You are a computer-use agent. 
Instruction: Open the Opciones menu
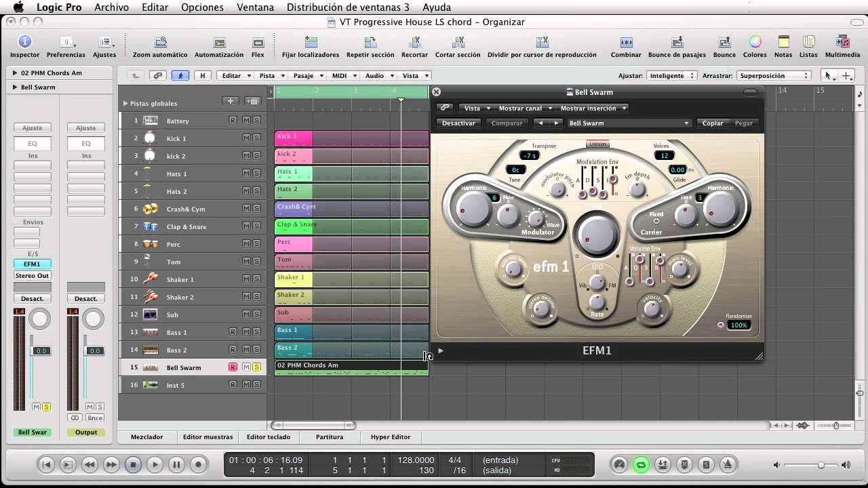202,7
